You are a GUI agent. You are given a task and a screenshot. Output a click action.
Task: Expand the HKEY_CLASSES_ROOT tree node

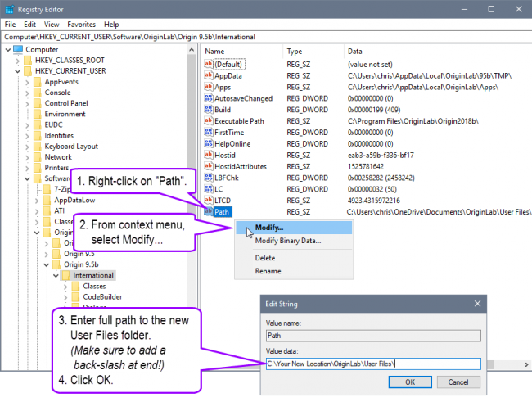click(18, 61)
